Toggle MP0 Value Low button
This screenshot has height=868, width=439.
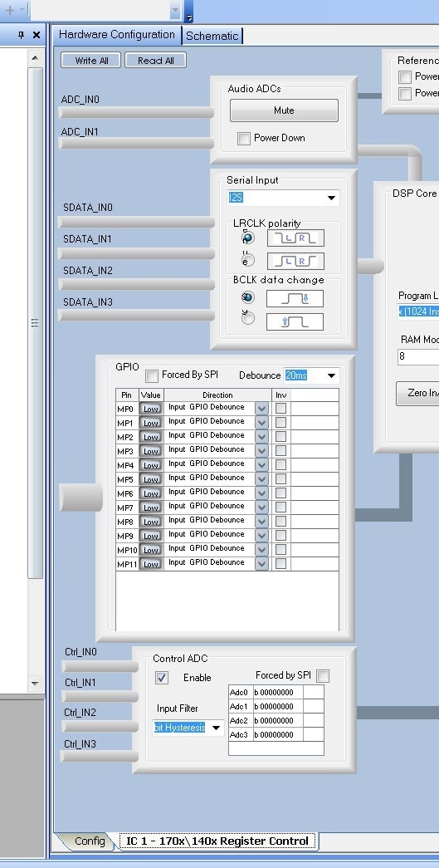[x=151, y=409]
